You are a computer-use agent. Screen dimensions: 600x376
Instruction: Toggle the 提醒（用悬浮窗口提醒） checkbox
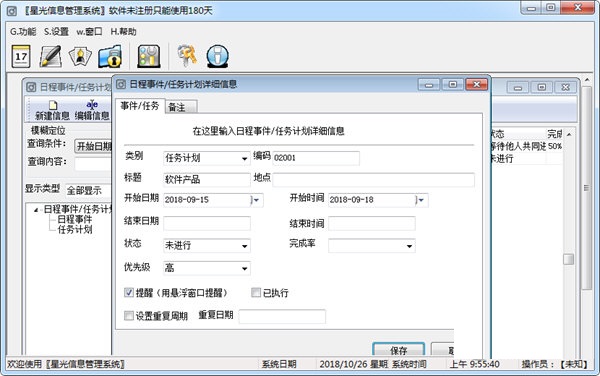coord(129,293)
